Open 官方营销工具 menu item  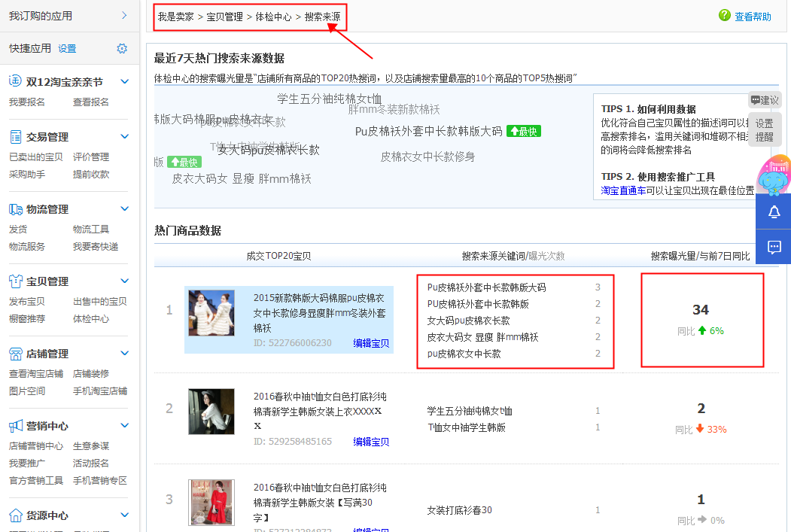[36, 481]
